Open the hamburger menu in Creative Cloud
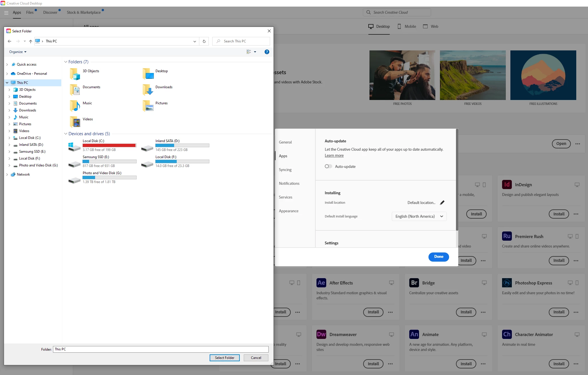 (x=6, y=13)
